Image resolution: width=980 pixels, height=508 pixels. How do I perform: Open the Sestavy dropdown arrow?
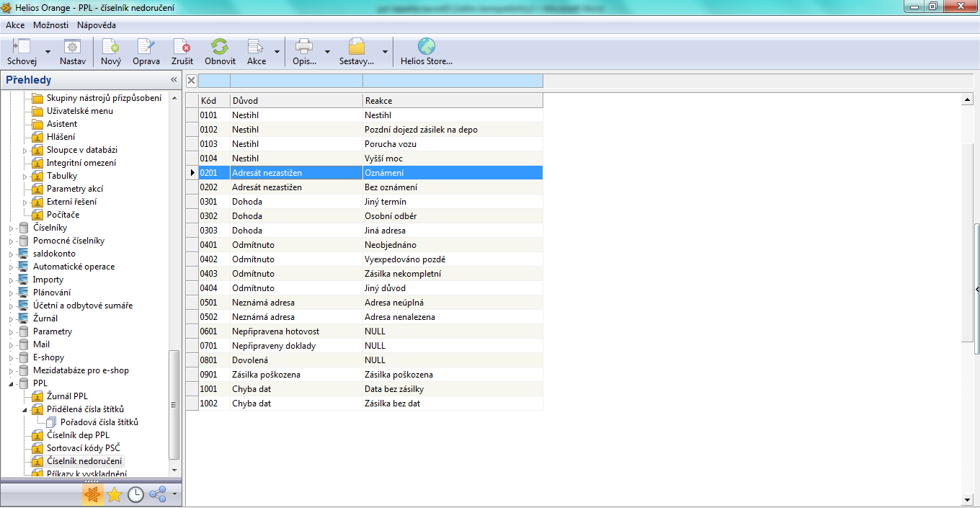(x=385, y=52)
